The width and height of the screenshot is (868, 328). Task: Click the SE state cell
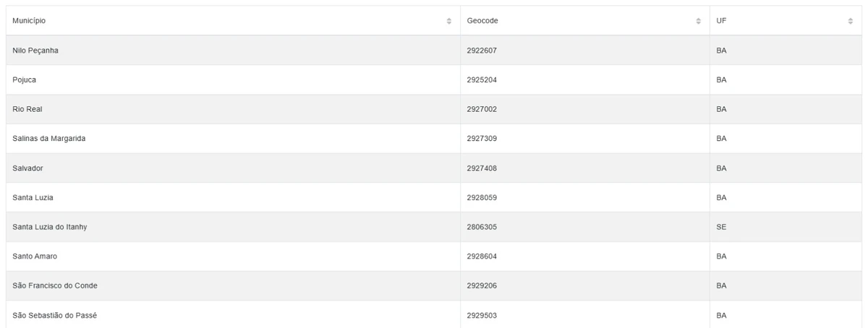(721, 227)
